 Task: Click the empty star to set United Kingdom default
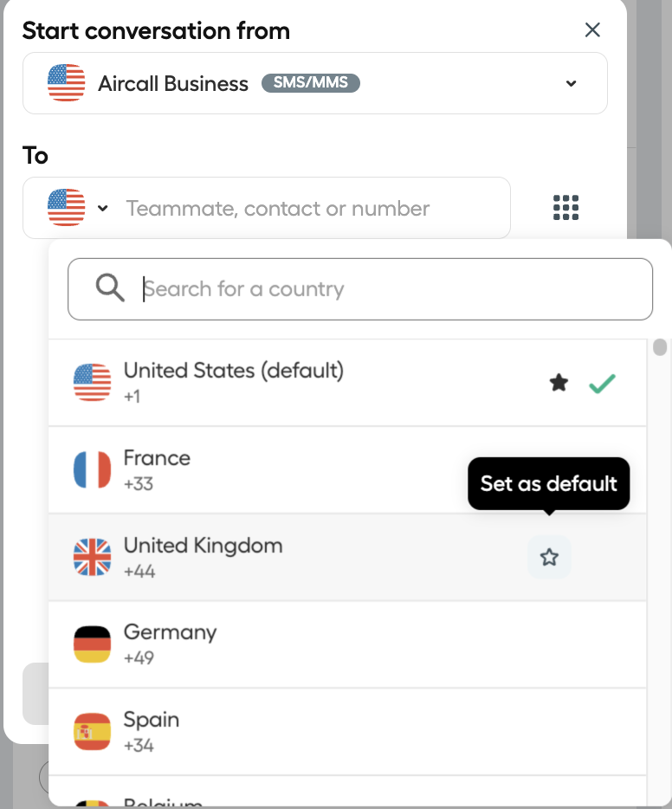tap(549, 557)
